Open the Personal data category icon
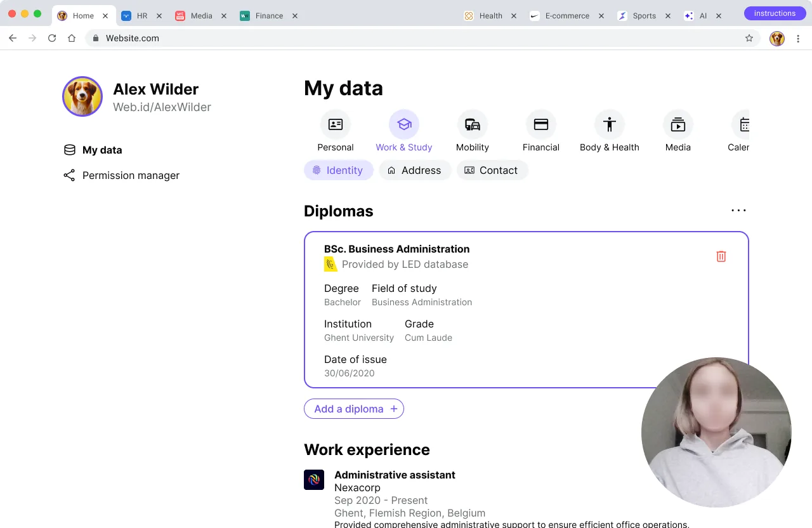This screenshot has width=812, height=528. pos(336,124)
